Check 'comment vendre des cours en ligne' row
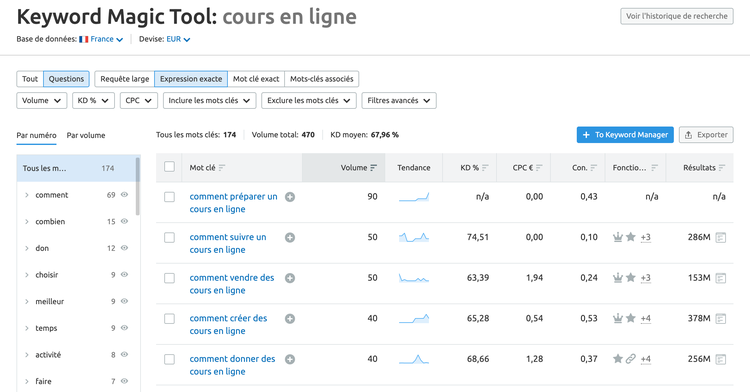Screen dimensions: 750x392 point(169,278)
